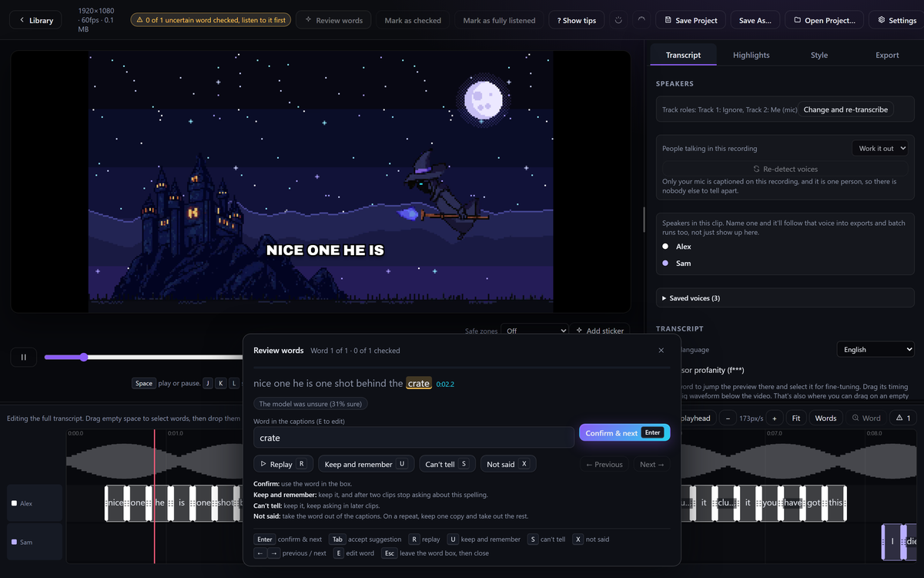The width and height of the screenshot is (924, 578).
Task: Select the Sam track label
Action: [35, 542]
